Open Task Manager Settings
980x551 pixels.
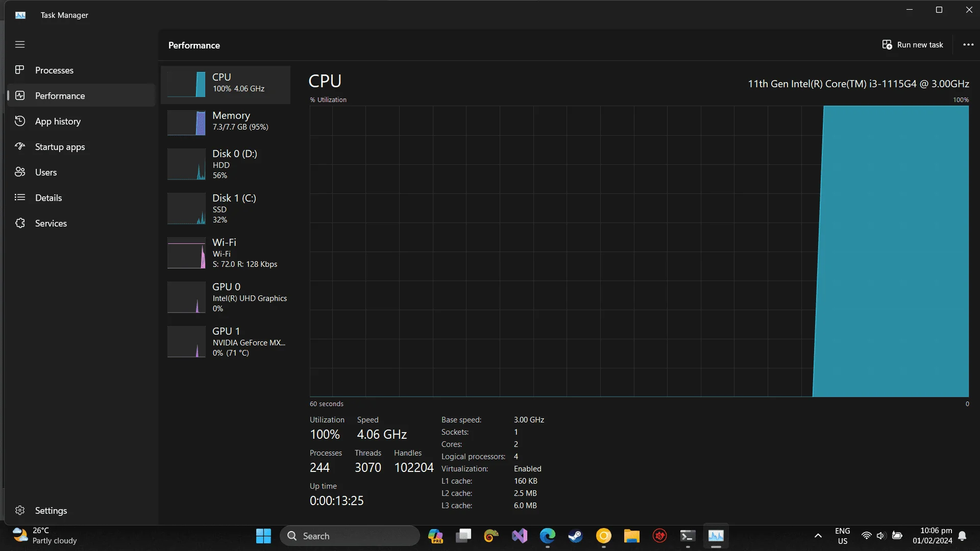click(81, 510)
